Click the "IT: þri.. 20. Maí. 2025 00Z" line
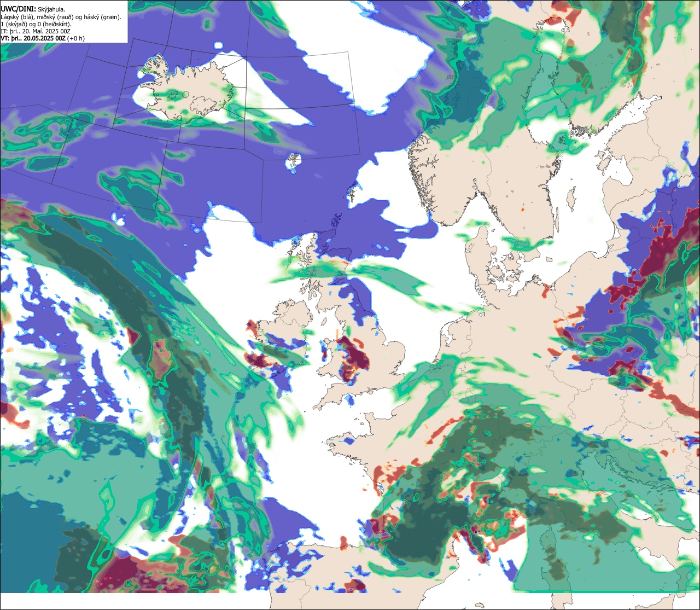 click(x=36, y=31)
